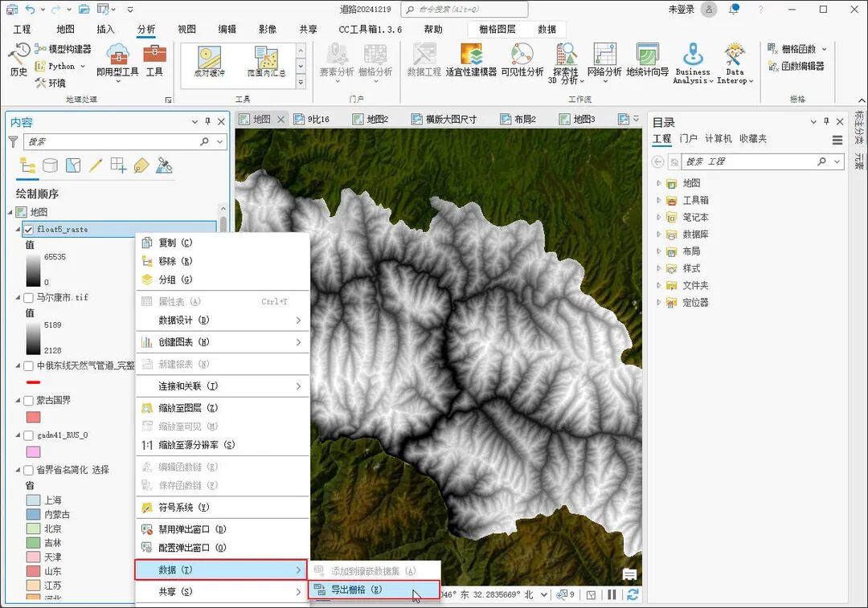
Task: Expand the 地图 node in Catalog
Action: click(x=658, y=183)
